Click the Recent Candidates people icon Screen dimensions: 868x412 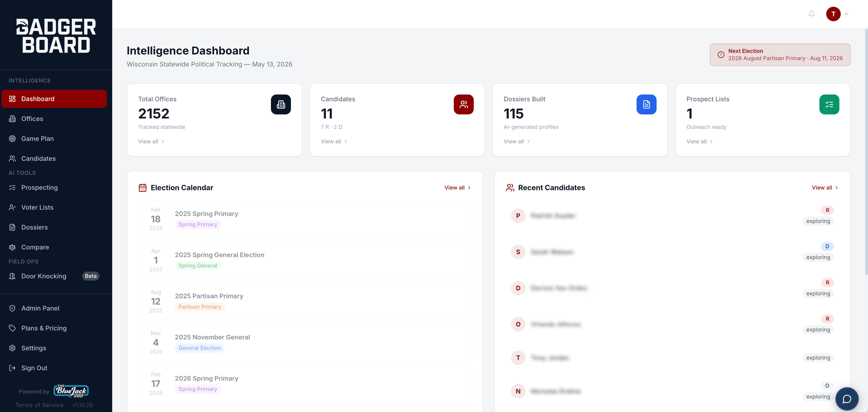pos(510,188)
